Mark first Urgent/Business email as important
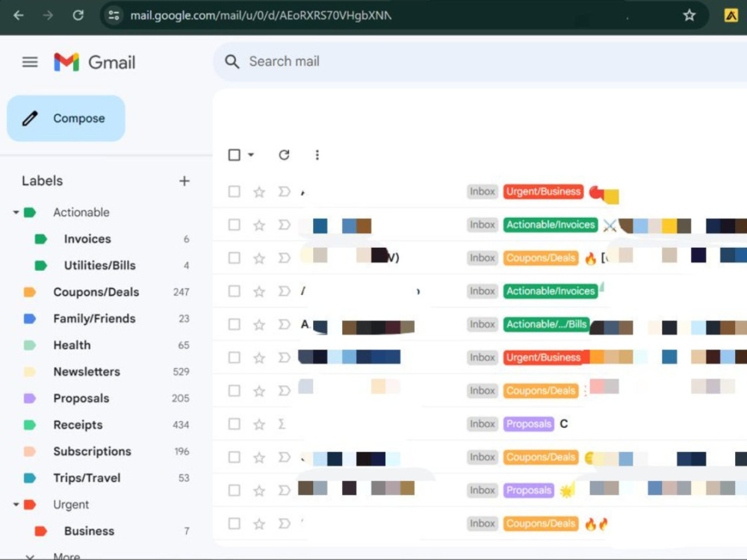 coord(284,191)
